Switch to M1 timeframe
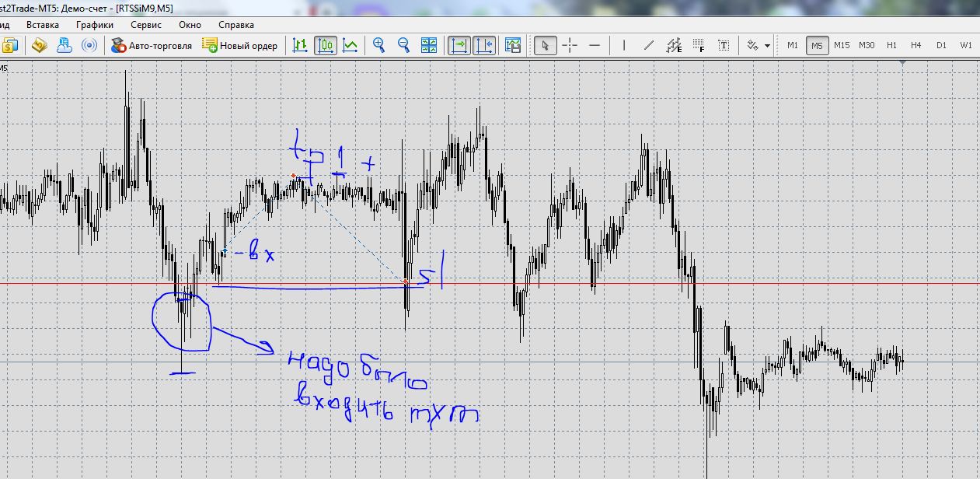The image size is (980, 479). [793, 45]
